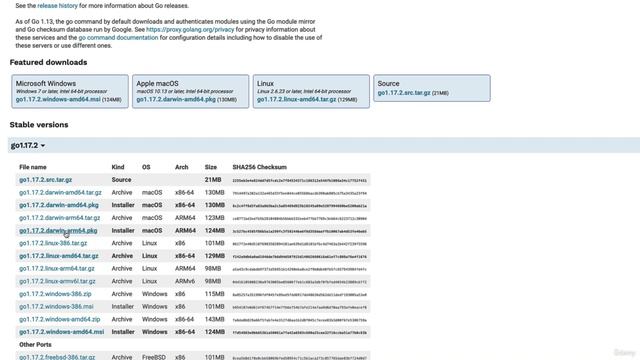Click the Featured downloads heading
640x360 pixels.
[48, 62]
